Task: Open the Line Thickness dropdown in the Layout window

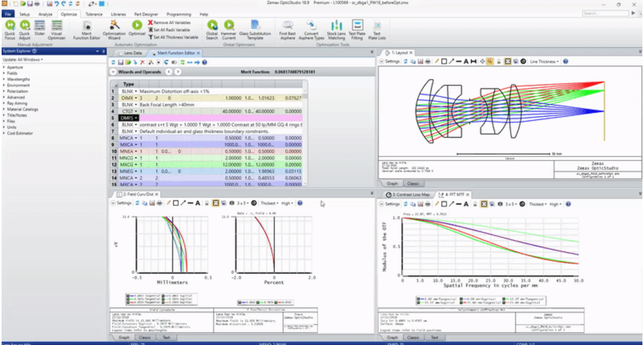Action: (544, 62)
